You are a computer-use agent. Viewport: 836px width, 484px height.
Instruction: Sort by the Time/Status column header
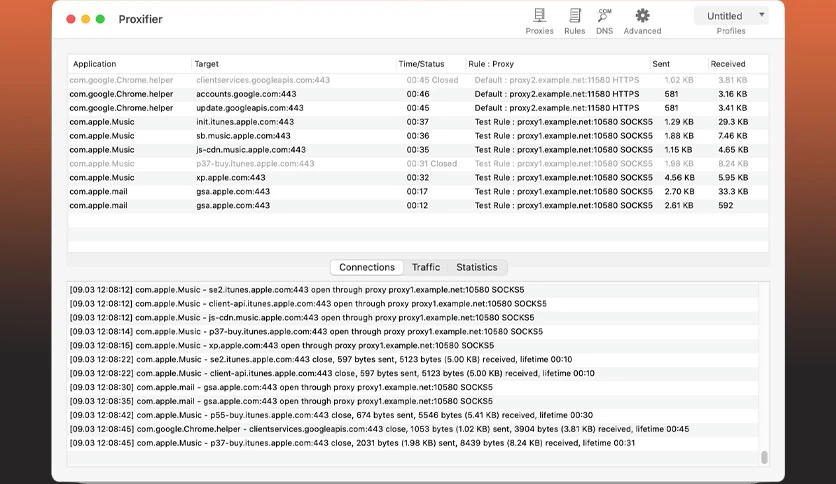tap(430, 64)
